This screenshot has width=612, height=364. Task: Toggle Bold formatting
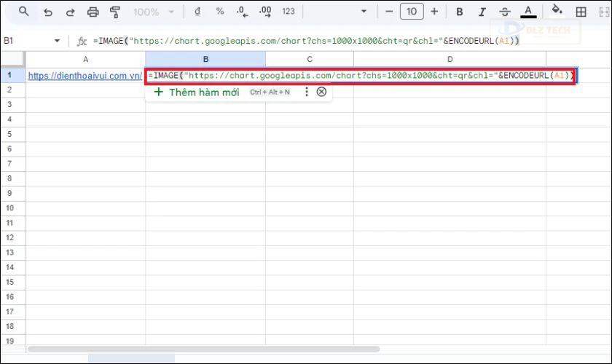pos(460,12)
